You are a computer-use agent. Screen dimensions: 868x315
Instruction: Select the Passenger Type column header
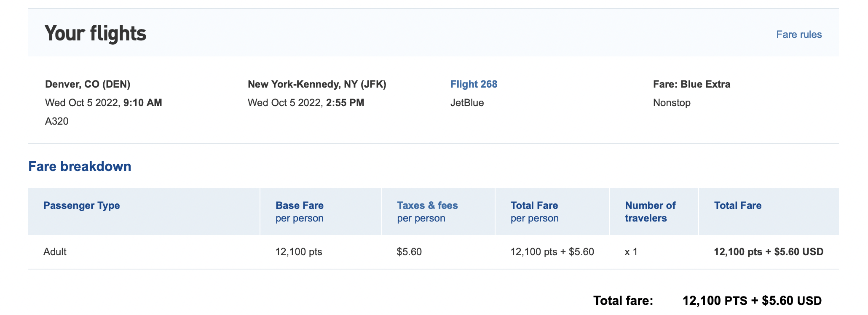coord(82,206)
